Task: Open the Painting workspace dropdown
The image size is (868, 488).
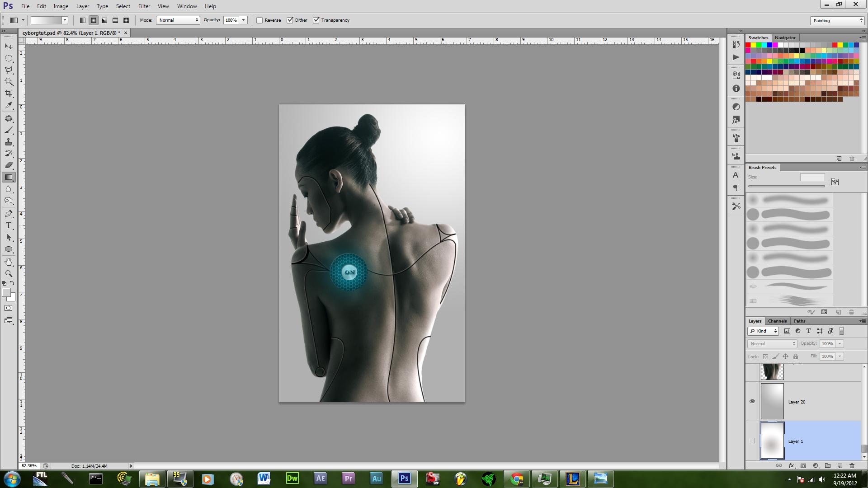Action: pyautogui.click(x=837, y=21)
